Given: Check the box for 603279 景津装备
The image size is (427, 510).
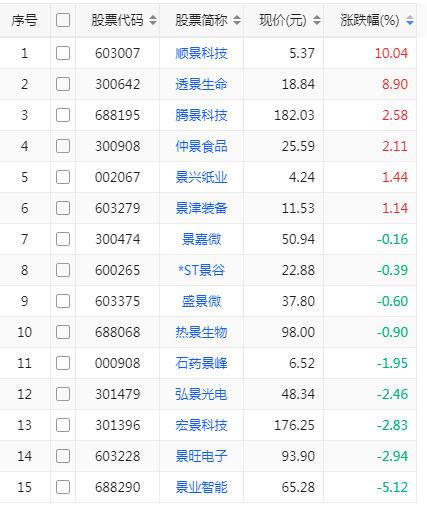Looking at the screenshot, I should [x=63, y=208].
